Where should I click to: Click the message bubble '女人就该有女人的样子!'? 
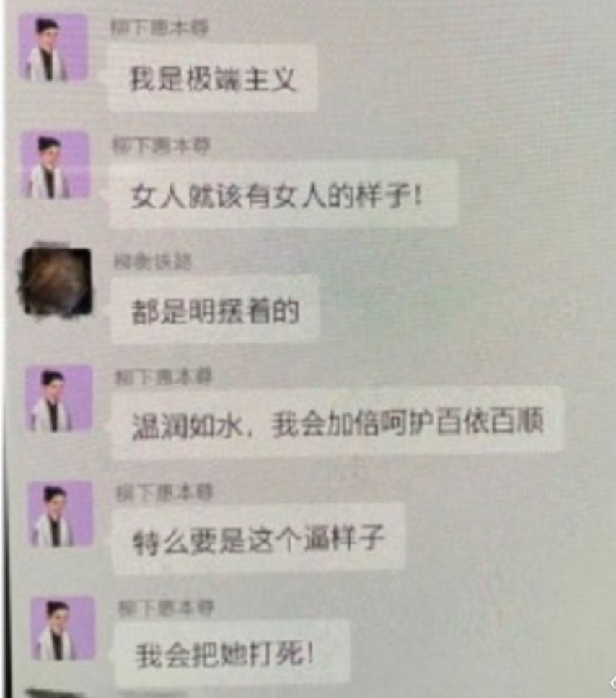(283, 195)
